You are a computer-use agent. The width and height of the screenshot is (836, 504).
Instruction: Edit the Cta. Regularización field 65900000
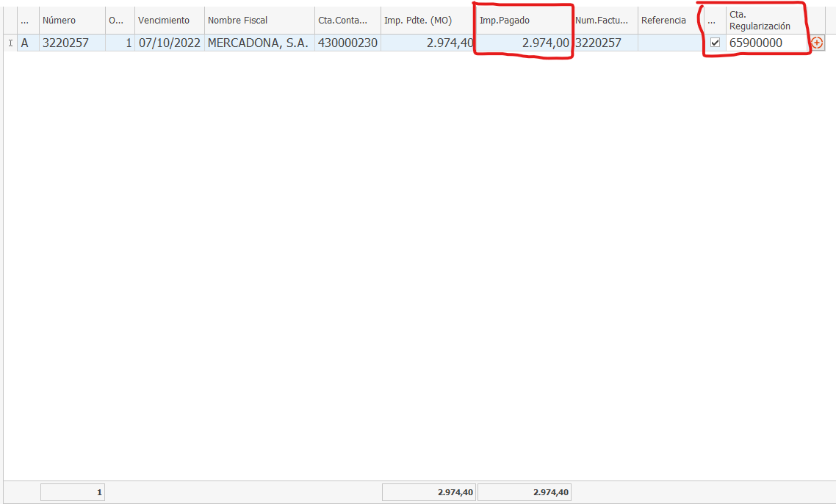(766, 43)
